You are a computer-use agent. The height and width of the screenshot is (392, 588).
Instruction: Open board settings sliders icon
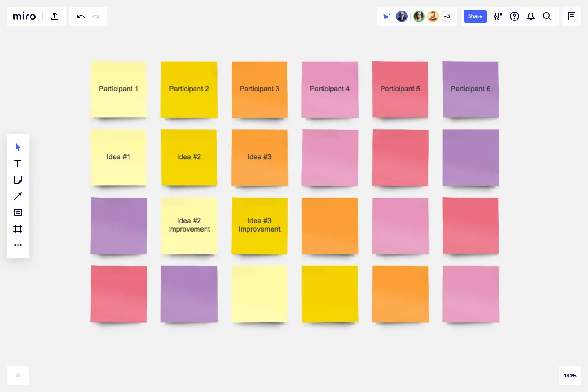tap(498, 16)
